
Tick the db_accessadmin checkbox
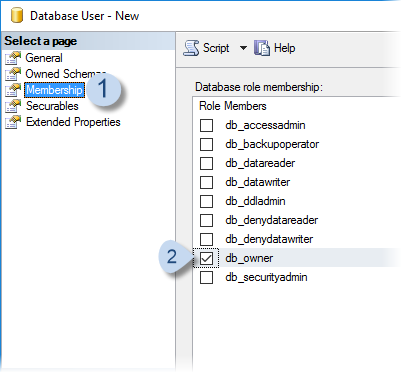pyautogui.click(x=206, y=125)
